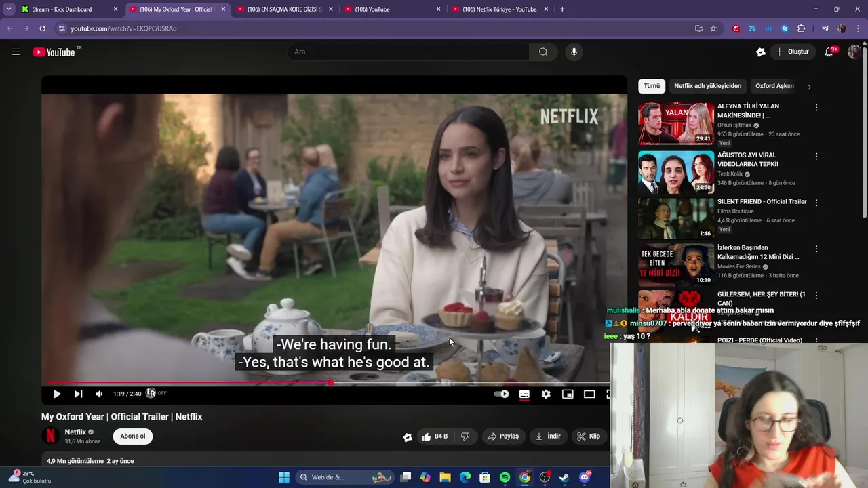This screenshot has width=868, height=488.
Task: Click the star-shaped icon left of the like button
Action: point(408,437)
